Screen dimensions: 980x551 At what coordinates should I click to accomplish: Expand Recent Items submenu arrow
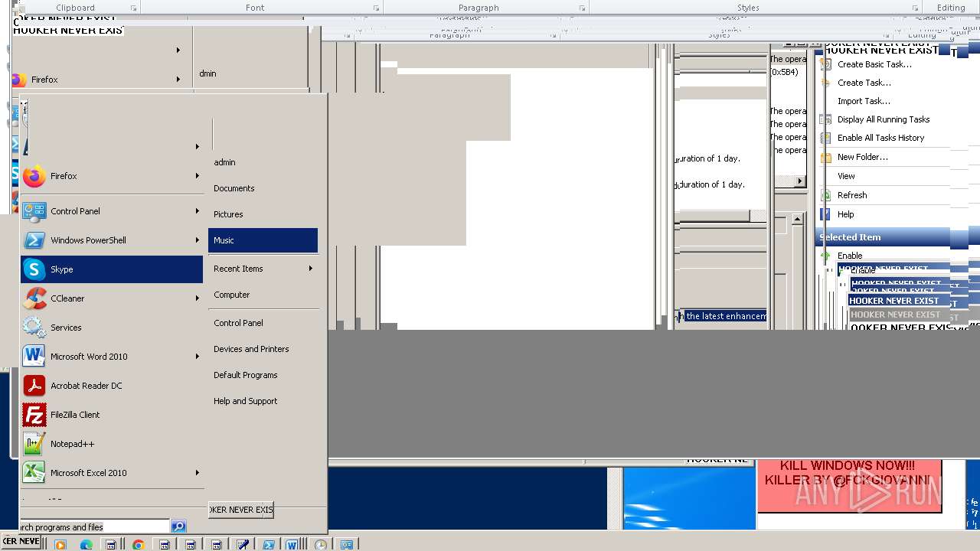[310, 269]
